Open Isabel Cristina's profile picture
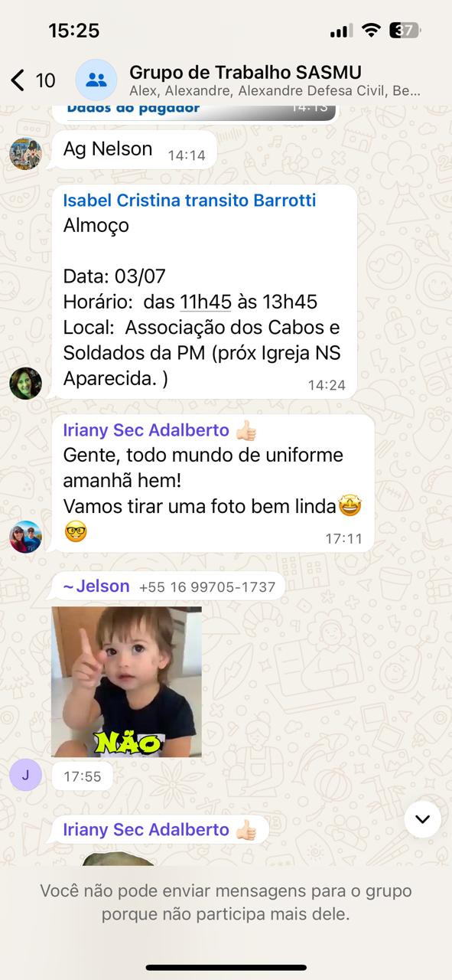The width and height of the screenshot is (452, 980). point(25,383)
